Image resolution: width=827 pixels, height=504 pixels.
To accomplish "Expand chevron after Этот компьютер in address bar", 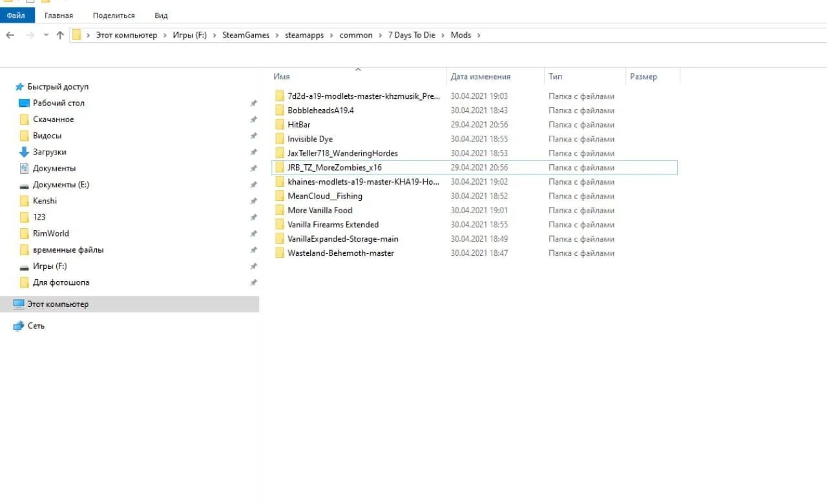I will tap(165, 35).
